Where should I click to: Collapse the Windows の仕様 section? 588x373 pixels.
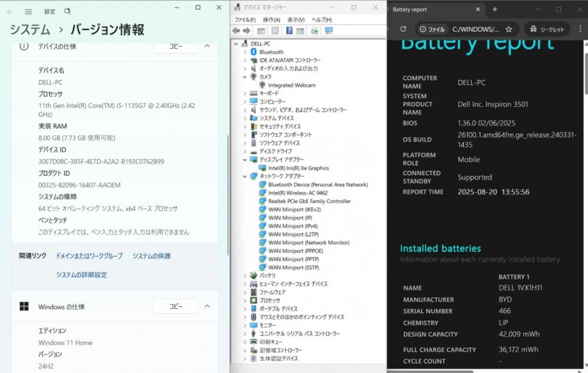tap(207, 307)
